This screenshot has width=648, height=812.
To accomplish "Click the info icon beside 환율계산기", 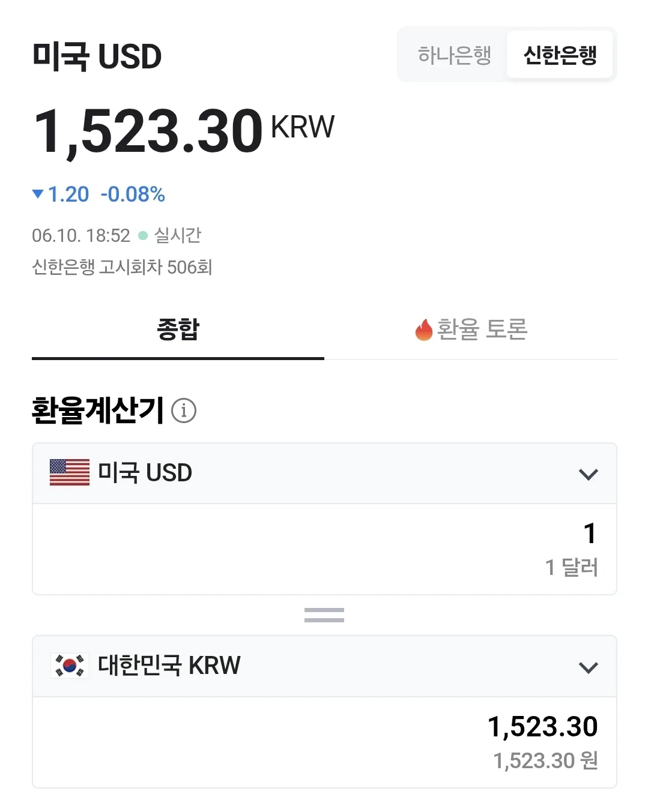I will point(184,411).
